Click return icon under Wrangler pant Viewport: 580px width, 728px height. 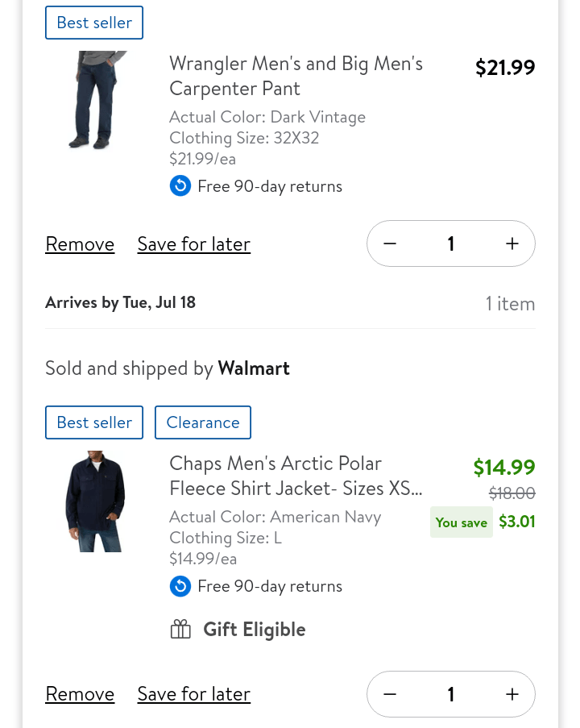point(180,186)
